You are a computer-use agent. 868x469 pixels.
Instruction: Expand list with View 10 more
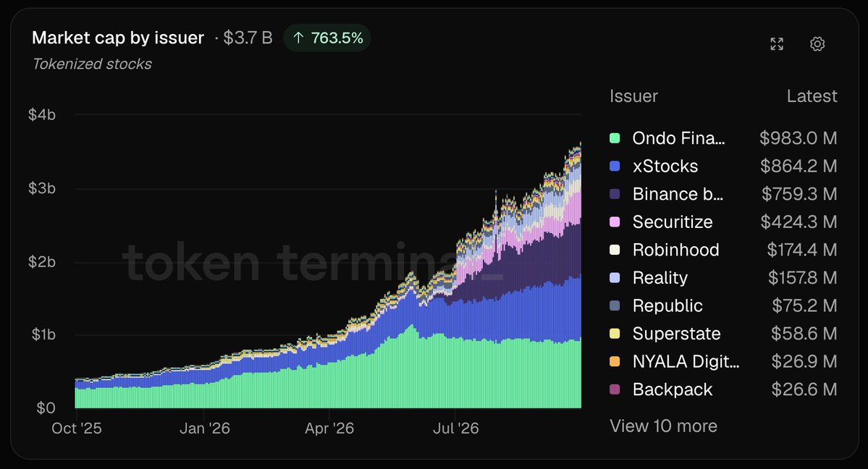tap(663, 426)
